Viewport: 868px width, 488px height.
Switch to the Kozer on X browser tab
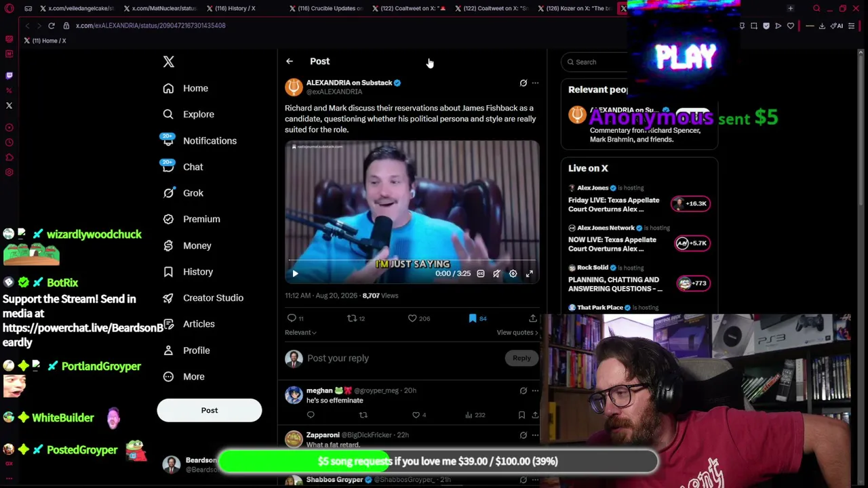point(574,8)
